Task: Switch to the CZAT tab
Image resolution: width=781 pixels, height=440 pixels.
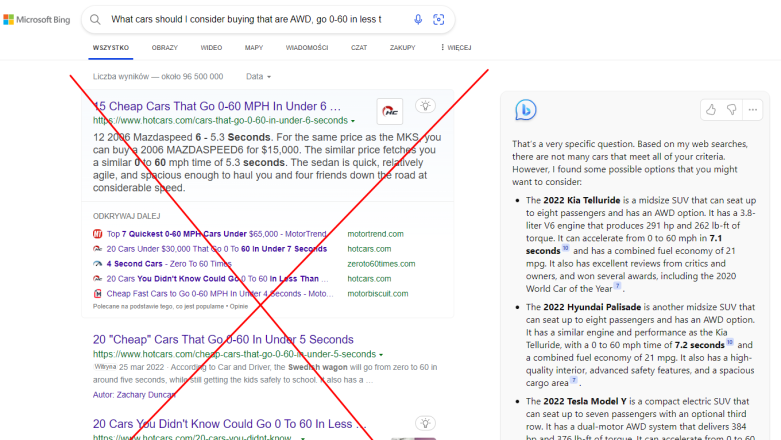Action: click(x=359, y=48)
